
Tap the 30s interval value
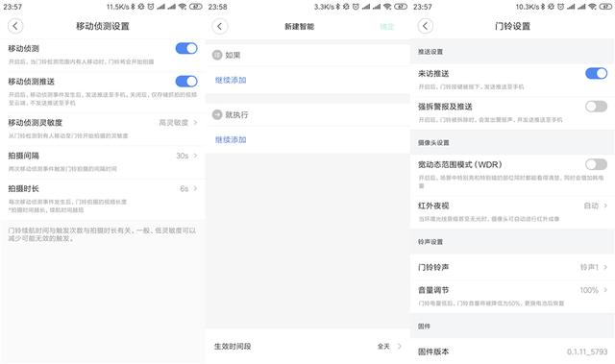point(182,156)
